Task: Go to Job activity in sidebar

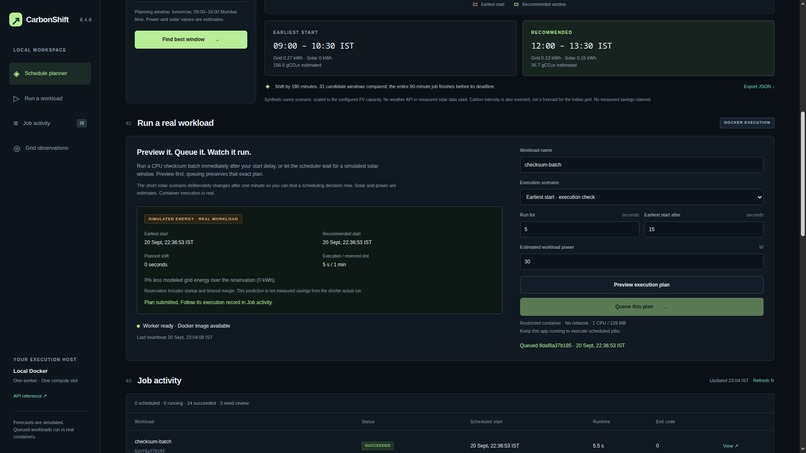Action: coord(50,123)
